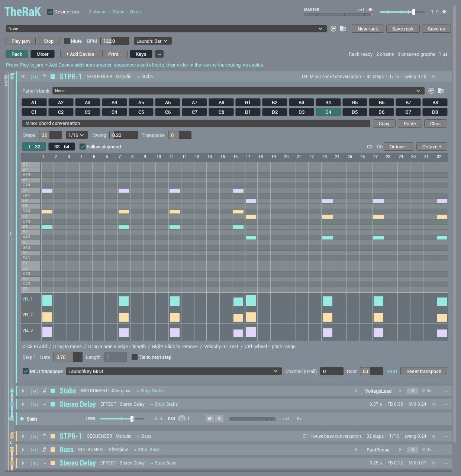The image size is (461, 476).
Task: Switch to the Mixer view tab
Action: click(42, 54)
